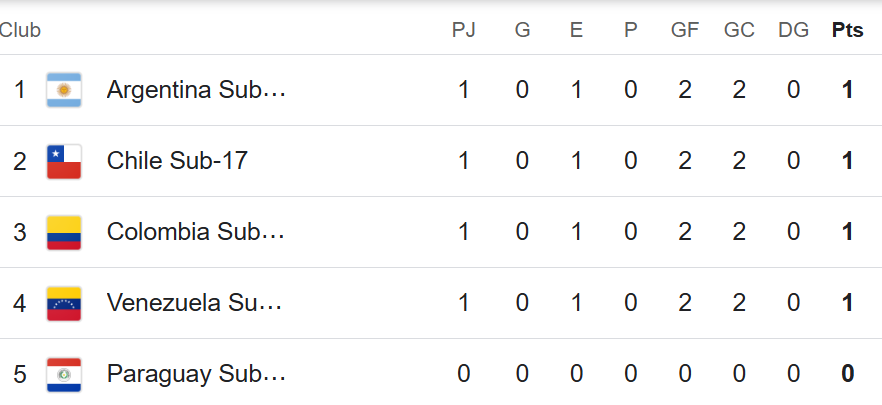This screenshot has height=405, width=882.
Task: Click the Pts column header
Action: pos(847,30)
